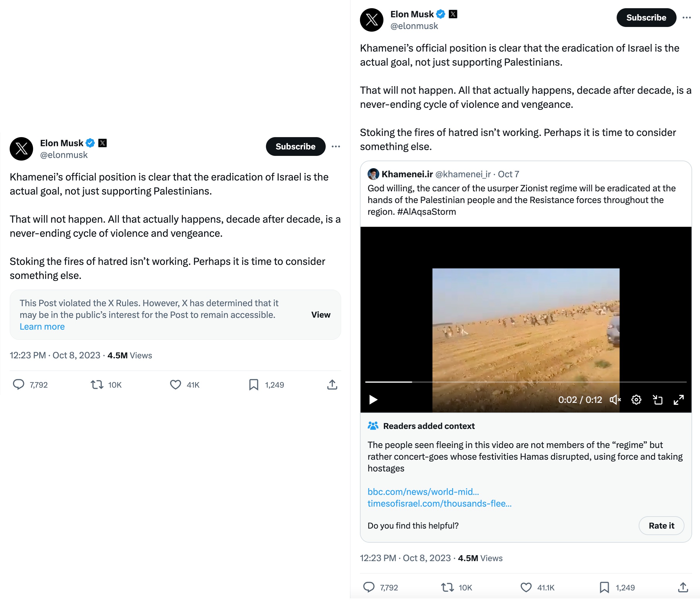The image size is (700, 603).
Task: Enter fullscreen on the video player
Action: pyautogui.click(x=679, y=400)
